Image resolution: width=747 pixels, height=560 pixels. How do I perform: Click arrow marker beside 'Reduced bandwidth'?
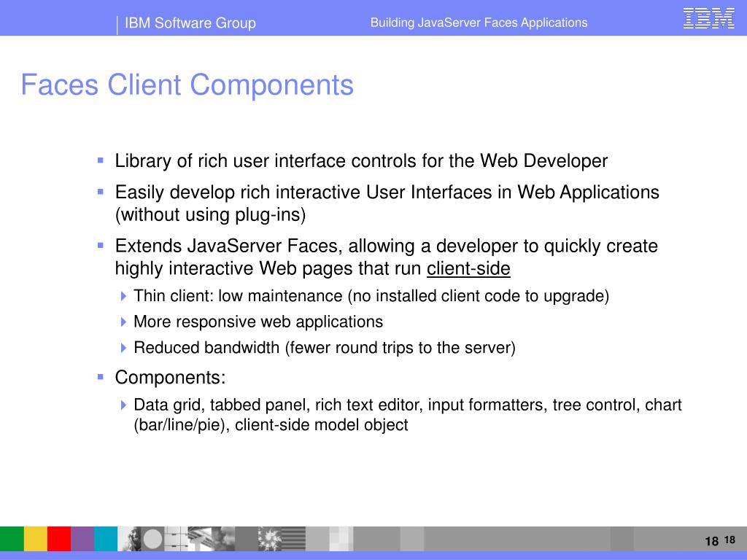[x=124, y=348]
